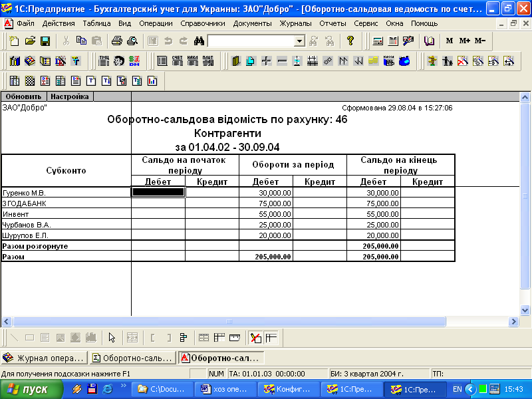Select the Чурбанов В.А. row label
The image size is (532, 399).
tap(27, 225)
